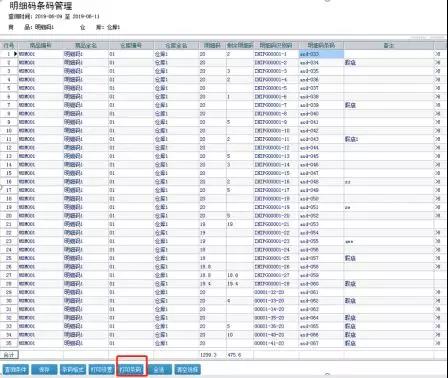Click the highlighted 打印条码 button
The width and height of the screenshot is (448, 378).
tap(131, 369)
